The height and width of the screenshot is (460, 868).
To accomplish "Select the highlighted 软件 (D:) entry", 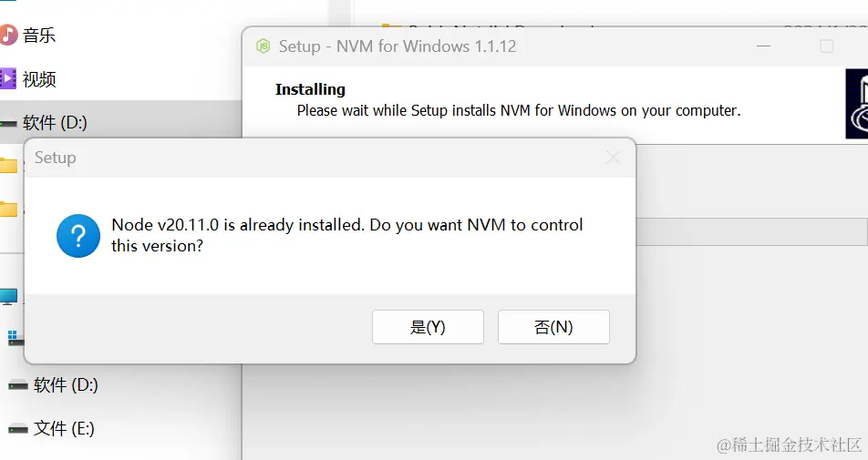I will click(55, 122).
